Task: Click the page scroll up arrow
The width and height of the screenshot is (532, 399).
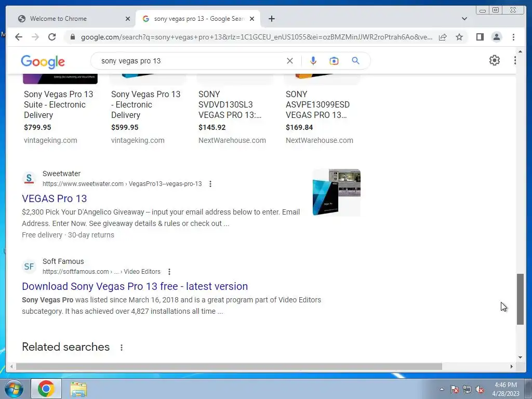Action: tap(520, 51)
